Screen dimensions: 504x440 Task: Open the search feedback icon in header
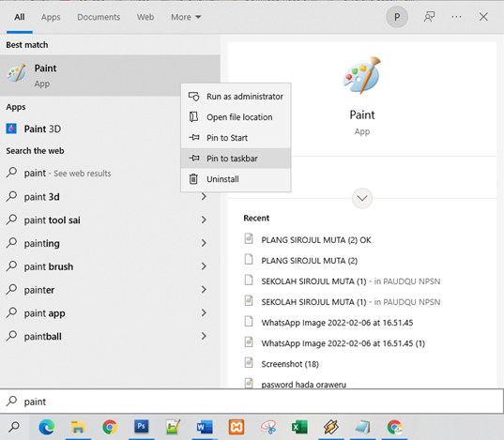click(x=429, y=17)
